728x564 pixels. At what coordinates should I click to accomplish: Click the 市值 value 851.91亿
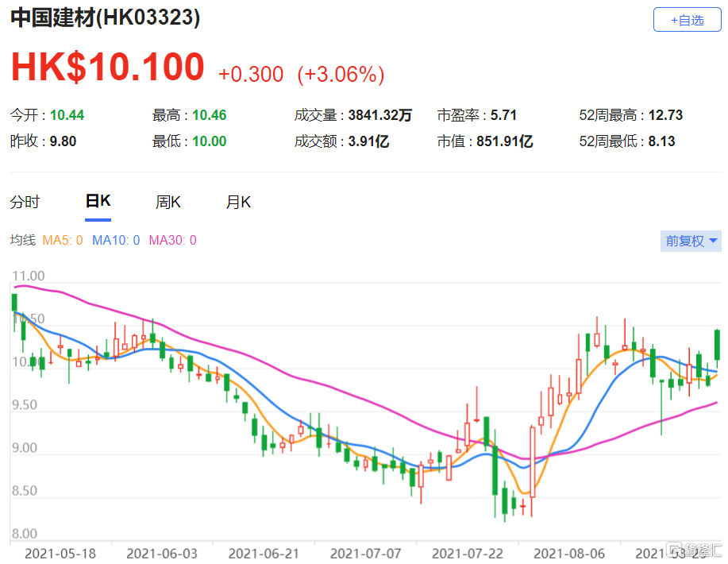tap(505, 141)
